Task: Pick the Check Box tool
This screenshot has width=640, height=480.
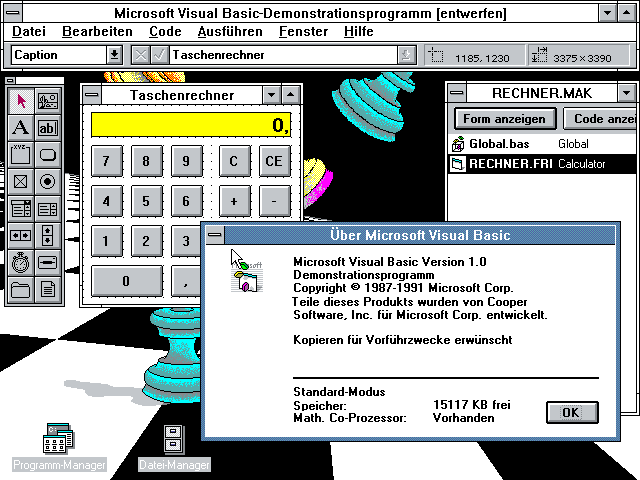Action: tap(21, 182)
